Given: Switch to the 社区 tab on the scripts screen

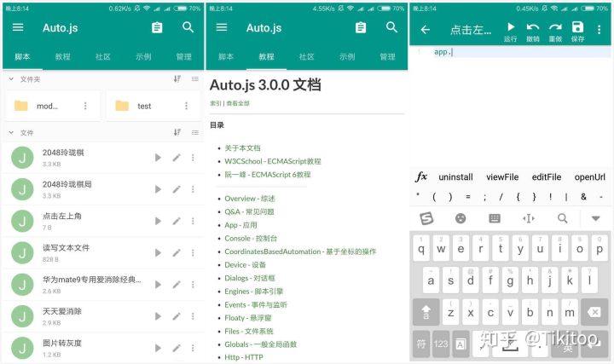Looking at the screenshot, I should [x=103, y=57].
